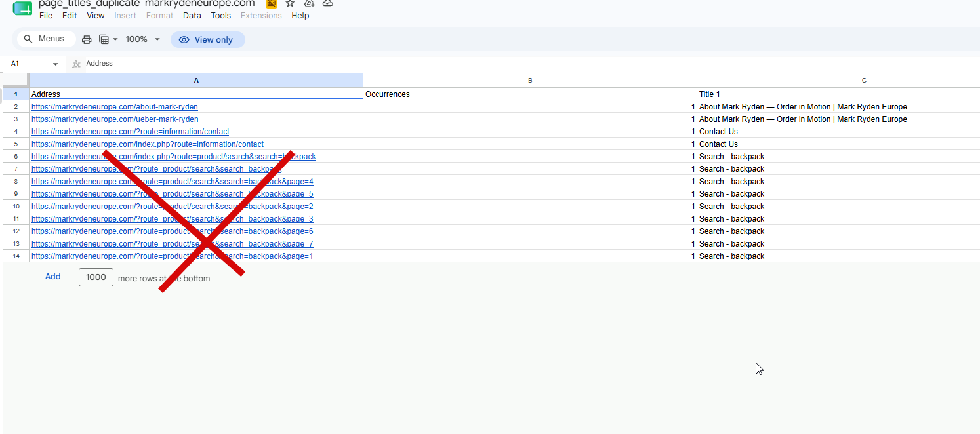Select row 14 header

[x=16, y=256]
